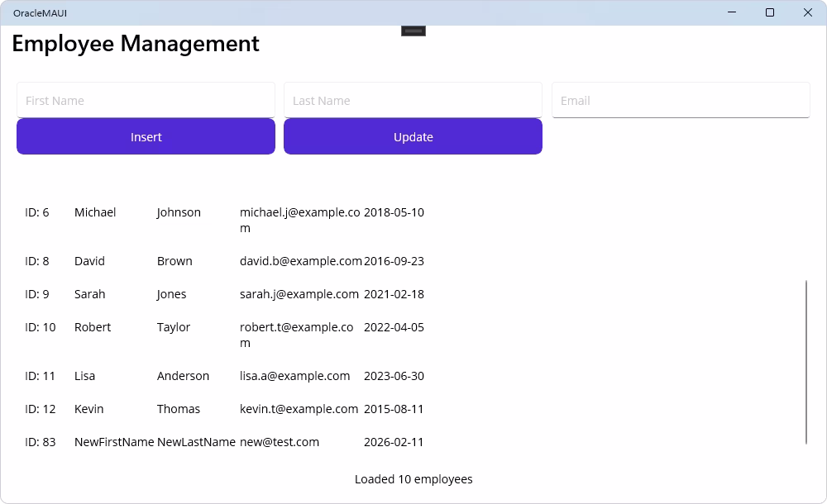
Task: Click into the Email input field
Action: tap(680, 100)
